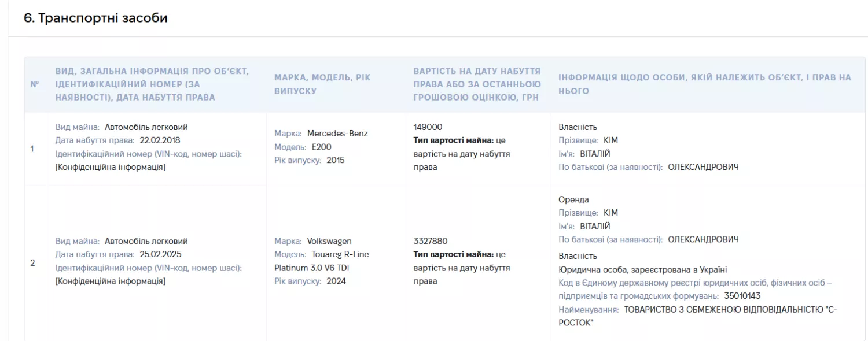Click 'Юридична особа, зареєстрована в Україні'
Viewport: 868px width, 341px height.
tap(643, 269)
